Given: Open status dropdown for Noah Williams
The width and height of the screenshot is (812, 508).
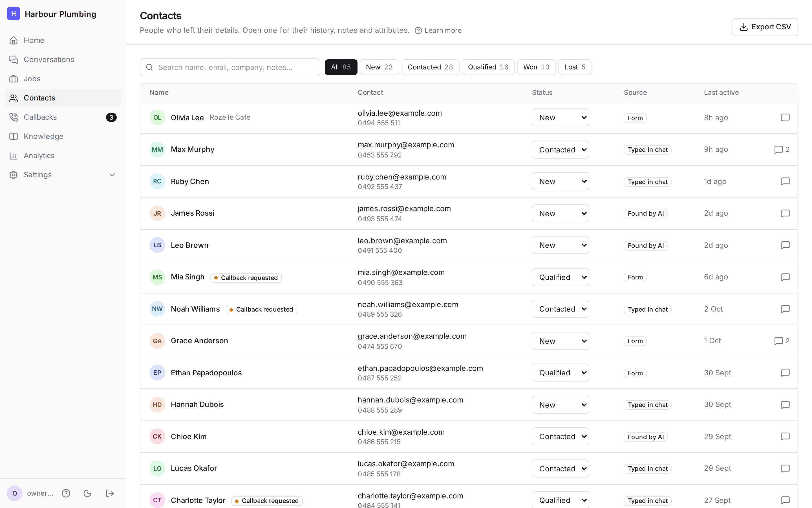Looking at the screenshot, I should click(560, 309).
